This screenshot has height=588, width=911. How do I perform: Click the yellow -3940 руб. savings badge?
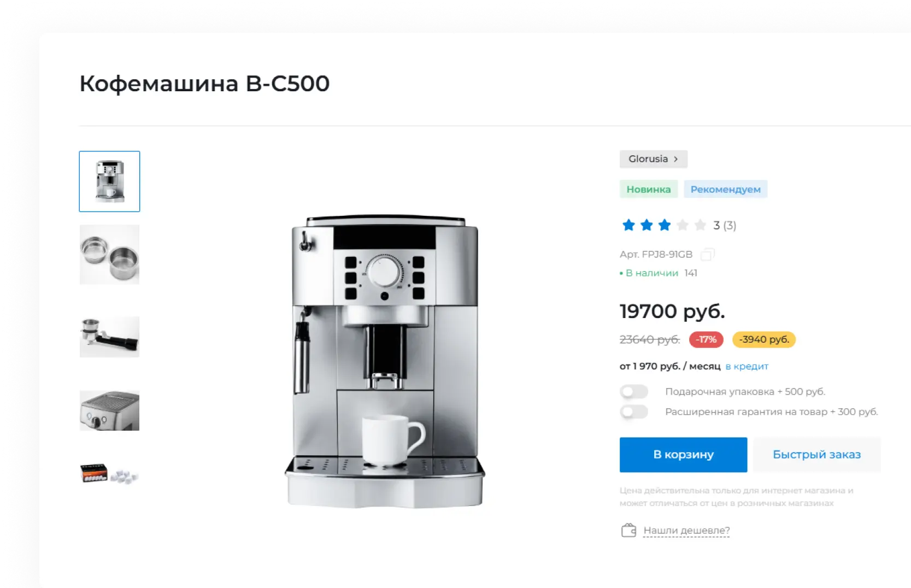tap(764, 339)
